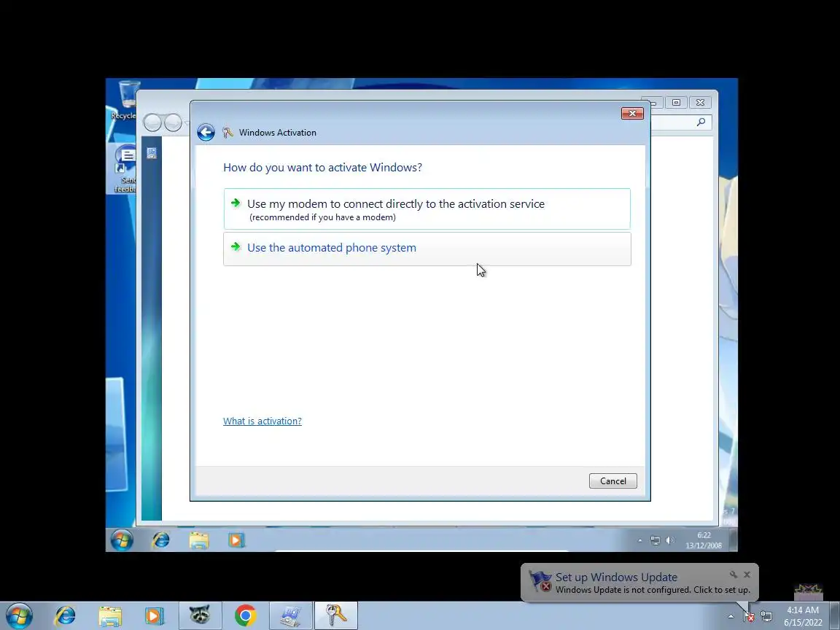Click the network icon in the host tray

coord(766,617)
